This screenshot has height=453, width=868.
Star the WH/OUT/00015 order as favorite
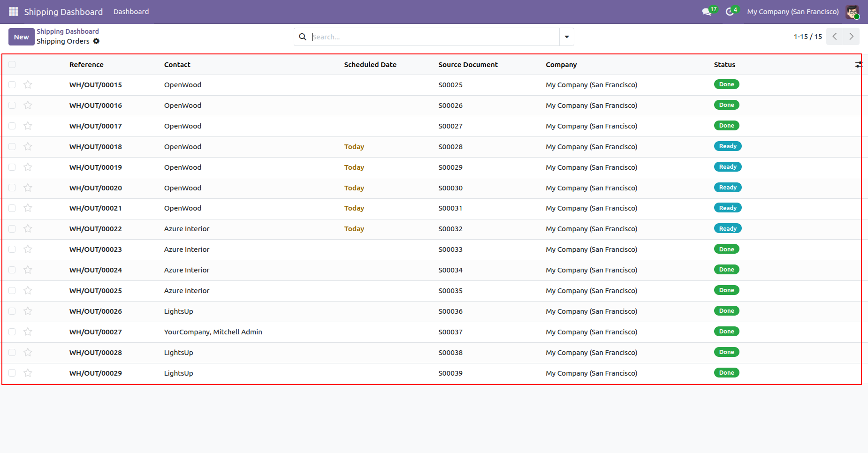pyautogui.click(x=28, y=85)
